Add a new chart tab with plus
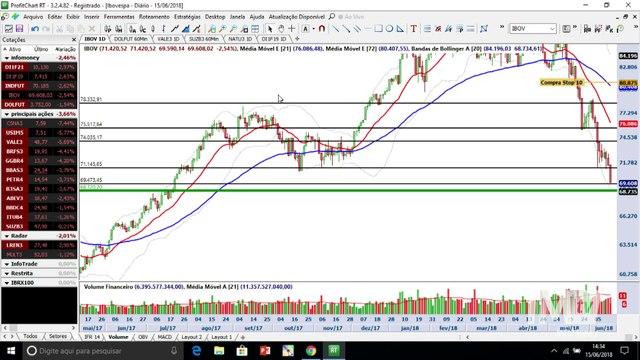Screen dimensions: 640x360 (x=297, y=39)
